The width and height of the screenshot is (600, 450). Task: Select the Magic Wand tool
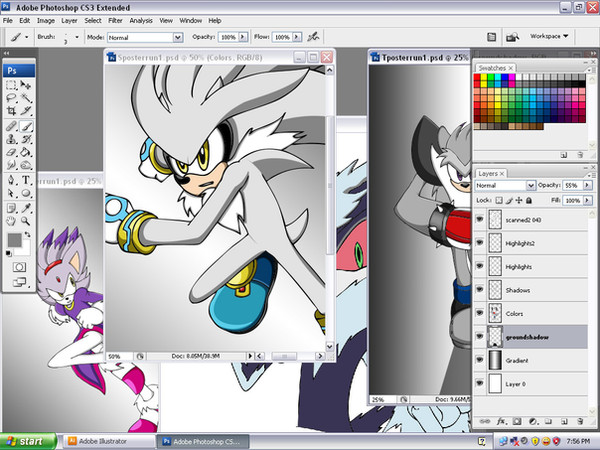[26, 98]
